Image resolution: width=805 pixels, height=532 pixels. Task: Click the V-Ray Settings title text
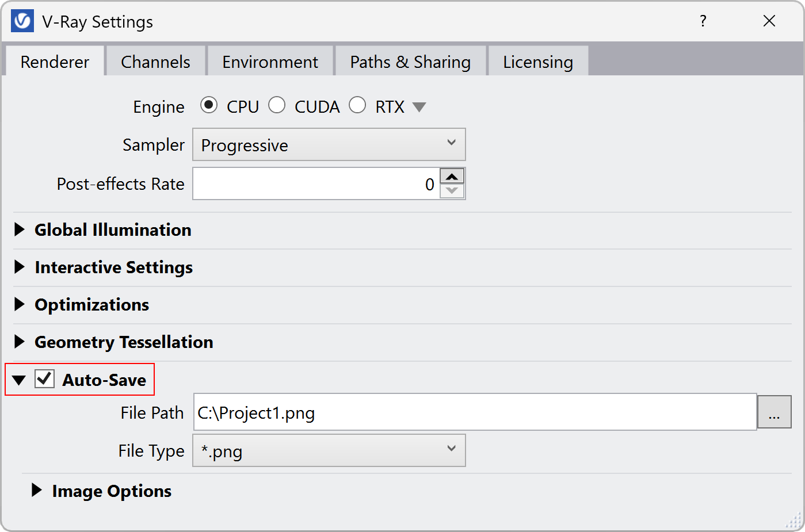pyautogui.click(x=97, y=22)
